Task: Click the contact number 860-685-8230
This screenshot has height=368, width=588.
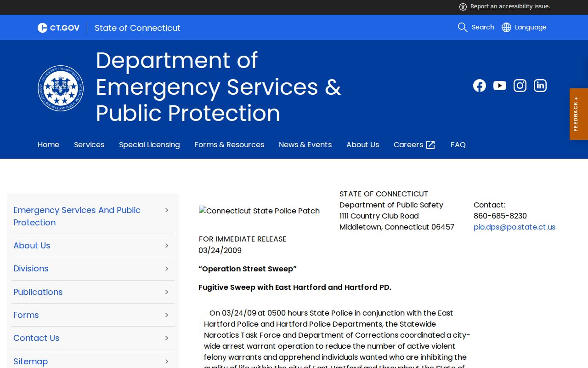Action: (500, 216)
